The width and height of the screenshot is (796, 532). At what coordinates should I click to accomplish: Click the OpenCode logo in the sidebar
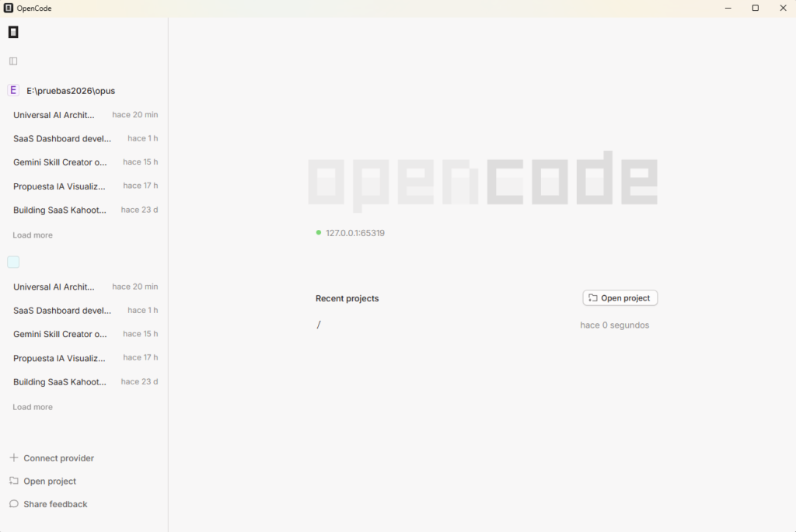coord(13,32)
